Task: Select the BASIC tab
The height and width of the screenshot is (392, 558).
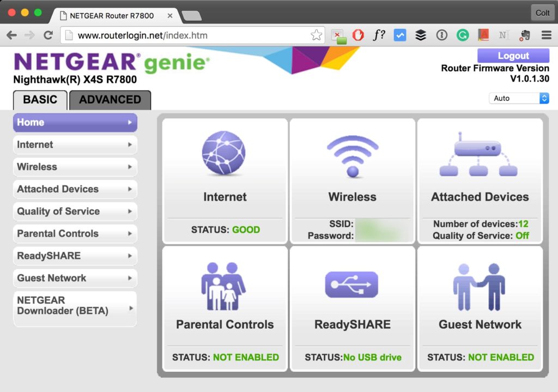Action: pos(40,100)
